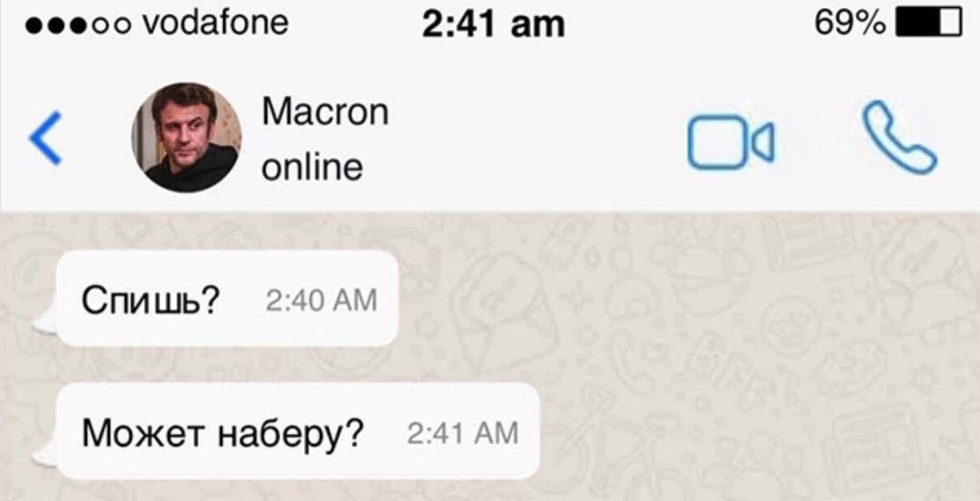Viewport: 980px width, 501px height.
Task: Open contact info via the Macron name
Action: [325, 112]
